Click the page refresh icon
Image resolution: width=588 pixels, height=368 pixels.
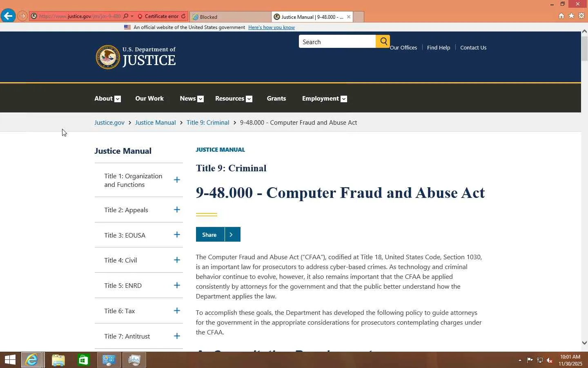point(183,16)
